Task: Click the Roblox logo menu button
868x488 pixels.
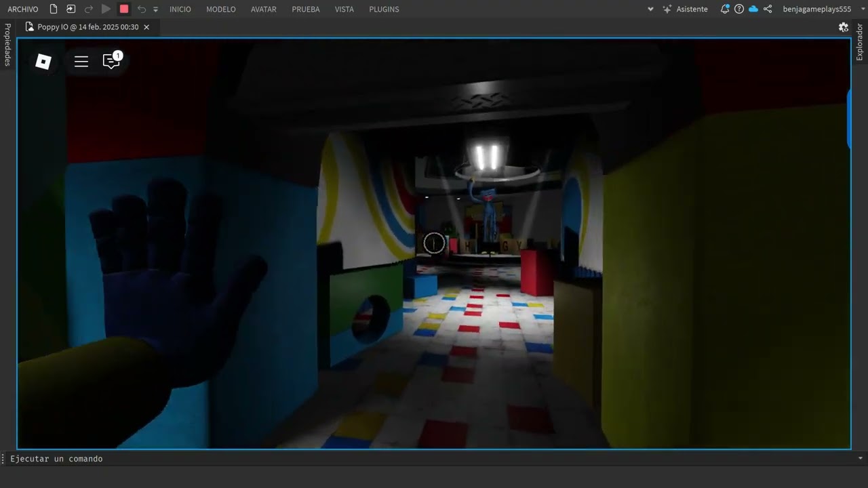Action: coord(43,62)
